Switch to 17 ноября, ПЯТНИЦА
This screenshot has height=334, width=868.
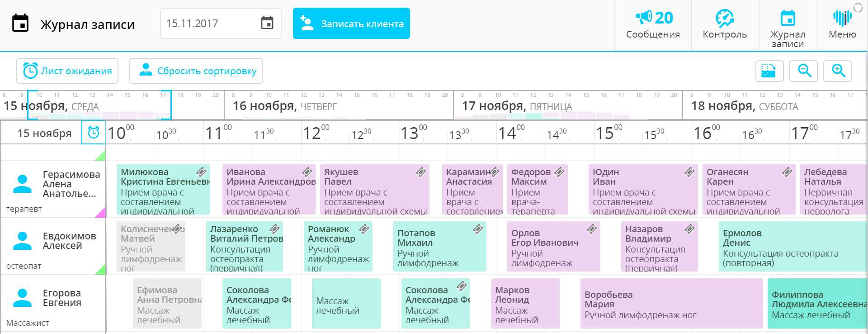[568, 105]
